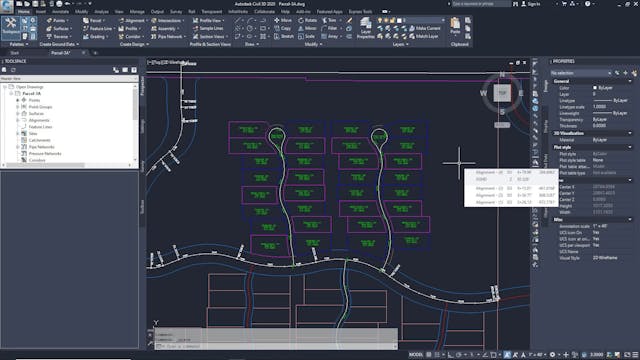Open the layer name dropdown
Screen dimensions: 640x360
[443, 20]
